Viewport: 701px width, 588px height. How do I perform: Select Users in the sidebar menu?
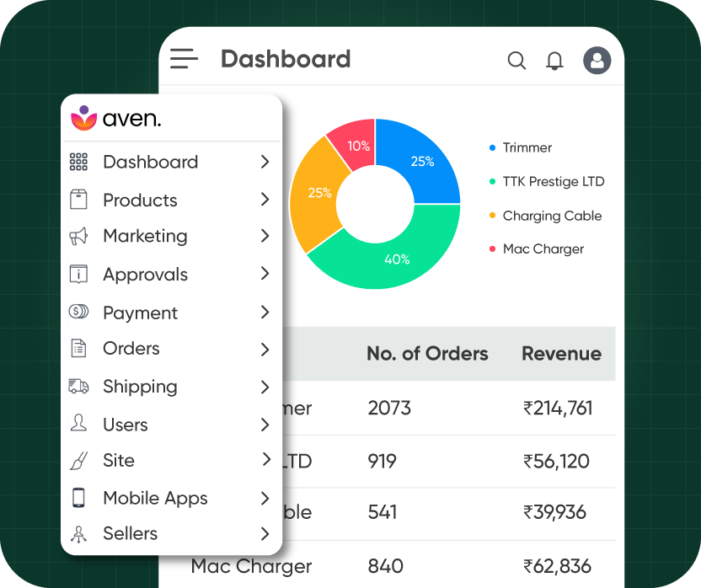126,425
